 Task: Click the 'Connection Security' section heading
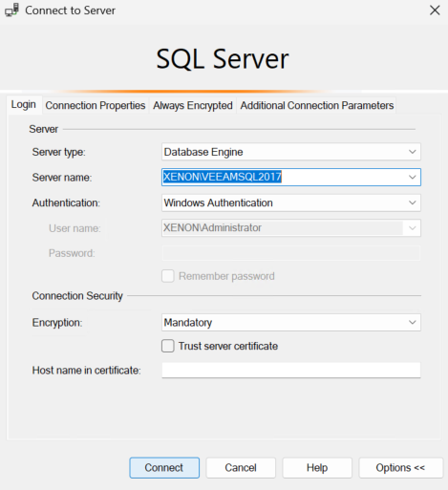[x=77, y=296]
